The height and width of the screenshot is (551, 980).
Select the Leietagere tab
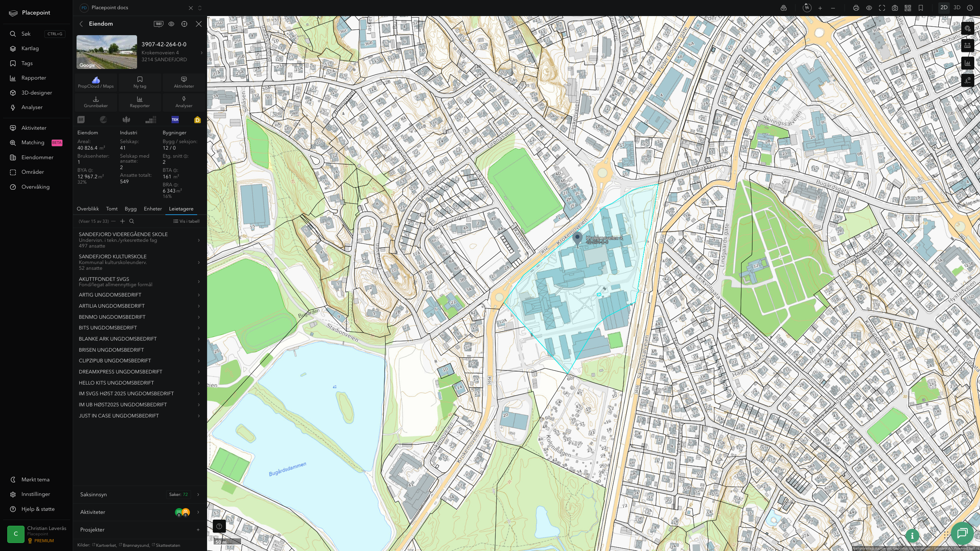pyautogui.click(x=181, y=209)
